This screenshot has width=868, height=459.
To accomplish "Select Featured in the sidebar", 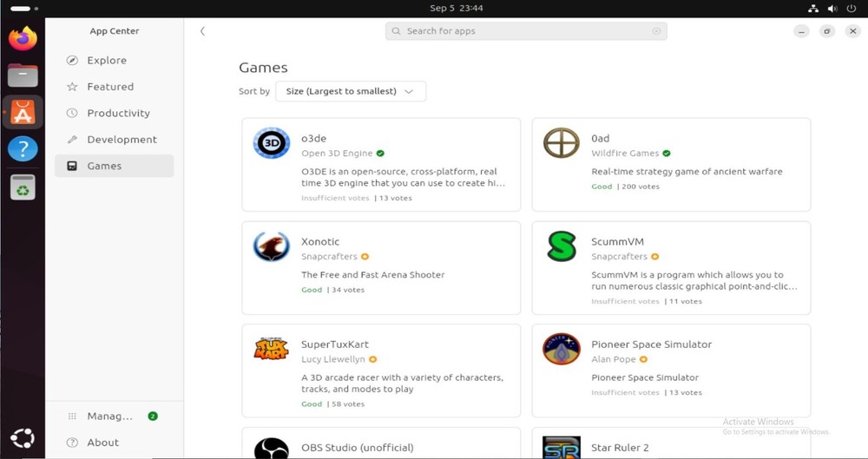I will point(109,87).
